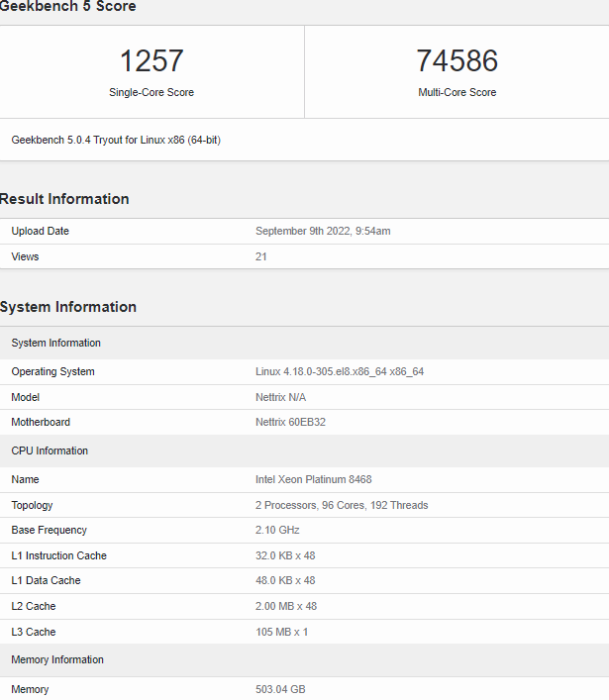Image resolution: width=609 pixels, height=700 pixels.
Task: Click the L1 Instruction Cache value 32.0 KB
Action: click(x=285, y=555)
